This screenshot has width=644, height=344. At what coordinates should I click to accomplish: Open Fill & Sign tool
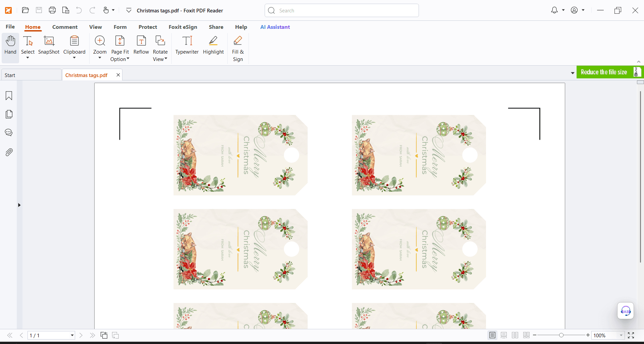(238, 49)
